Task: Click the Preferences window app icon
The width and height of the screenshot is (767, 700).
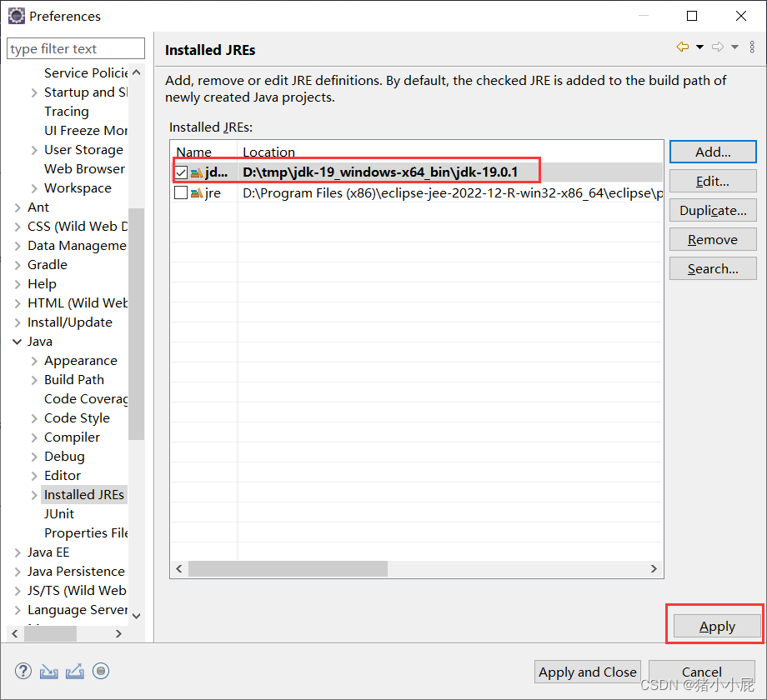Action: click(x=16, y=16)
